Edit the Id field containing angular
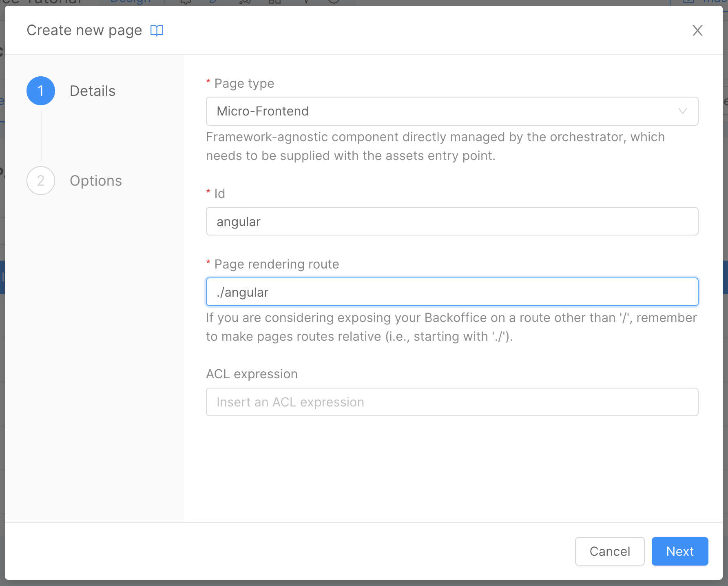Viewport: 728px width, 586px height. (x=452, y=221)
